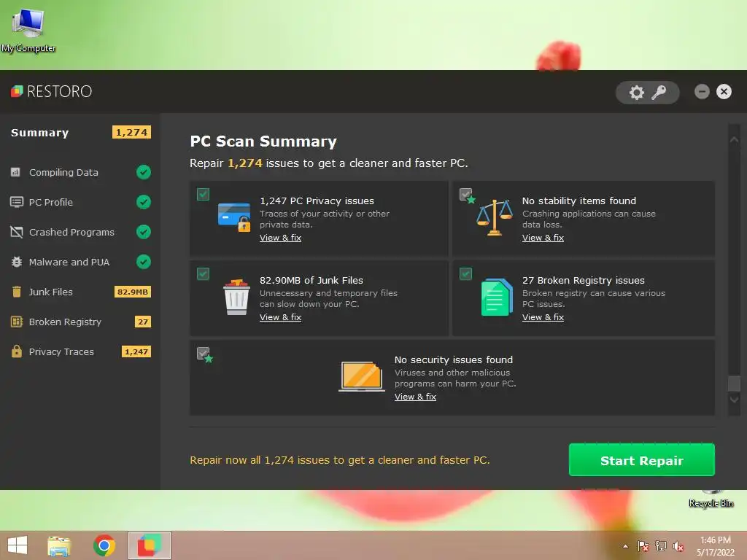Click the trash can junk files card icon

(236, 297)
